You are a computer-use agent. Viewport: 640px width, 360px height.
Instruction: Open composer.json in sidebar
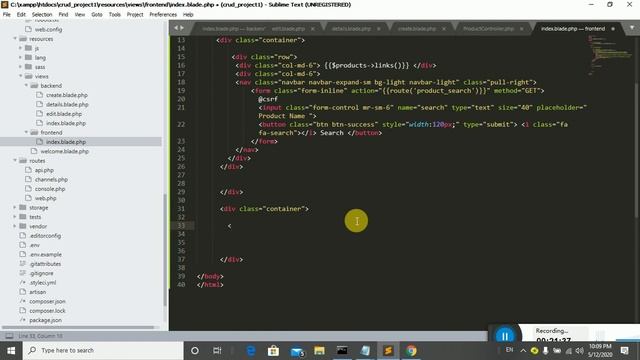[x=47, y=302]
